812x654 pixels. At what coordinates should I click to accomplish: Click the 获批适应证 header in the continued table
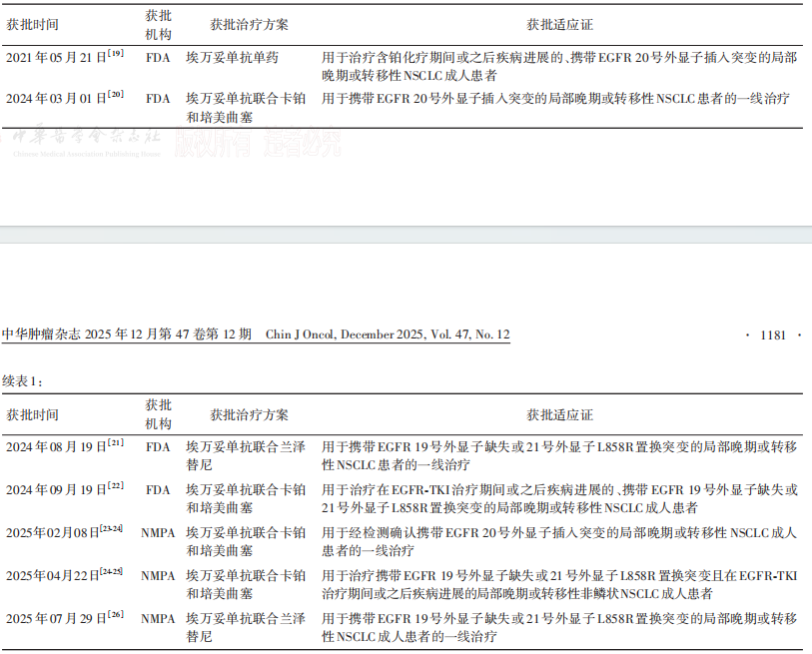pyautogui.click(x=559, y=414)
